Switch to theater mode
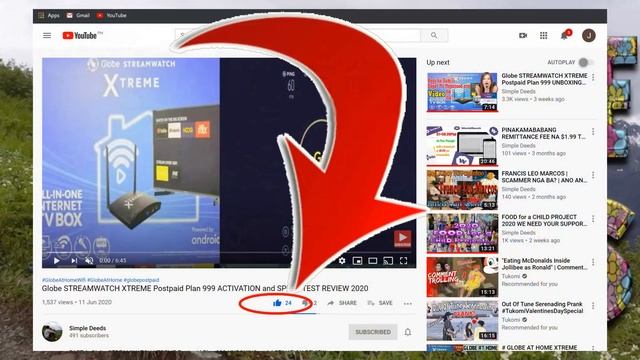 click(373, 260)
